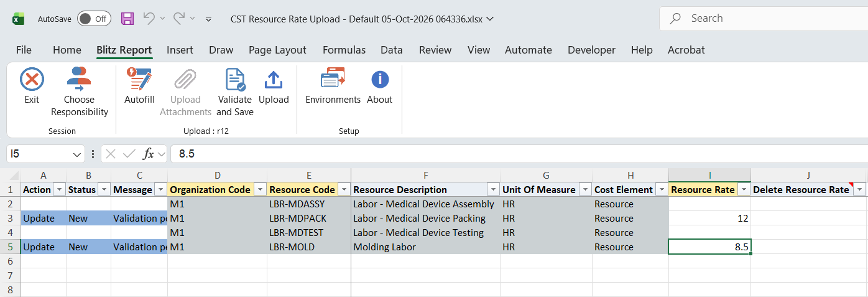Toggle AutoSave switch

tap(94, 19)
